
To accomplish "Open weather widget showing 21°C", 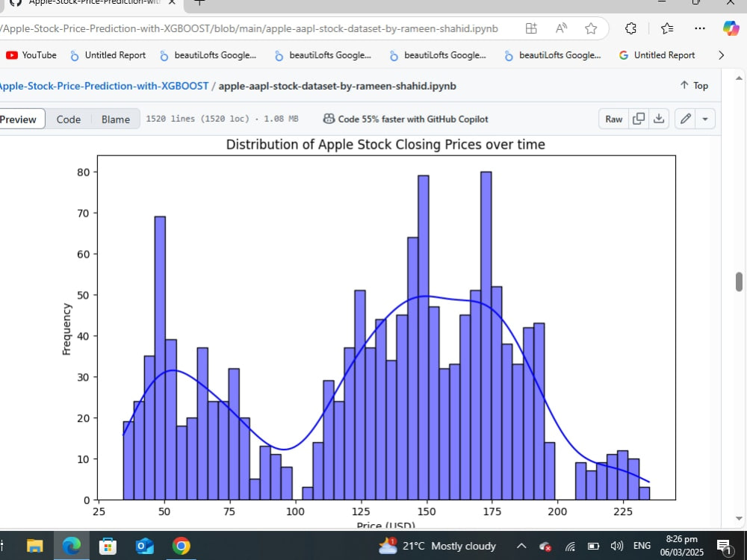I will 437,546.
